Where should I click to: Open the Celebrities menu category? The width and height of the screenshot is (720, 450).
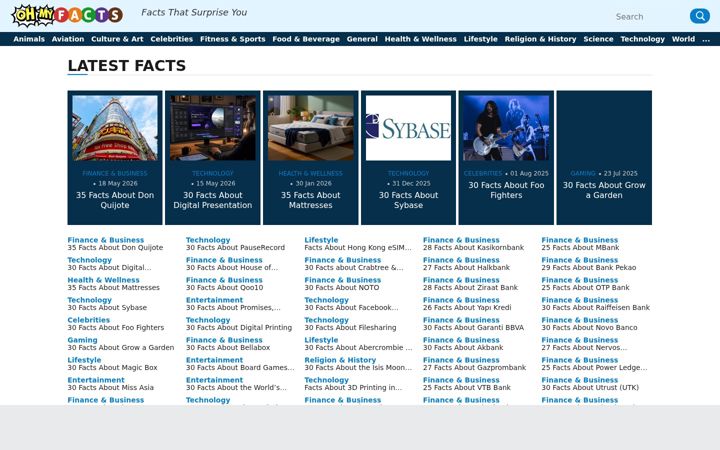(172, 39)
